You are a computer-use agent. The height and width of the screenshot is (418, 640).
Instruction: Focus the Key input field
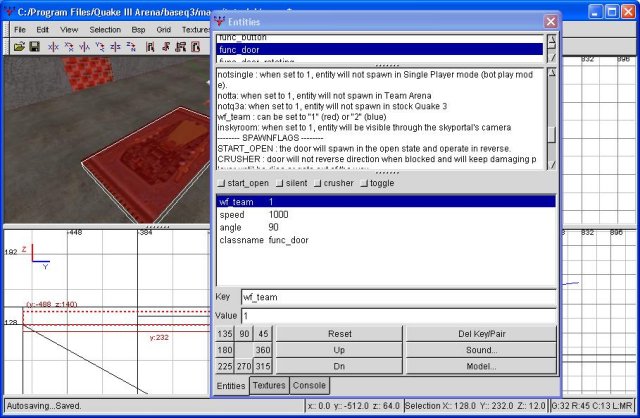pos(398,297)
